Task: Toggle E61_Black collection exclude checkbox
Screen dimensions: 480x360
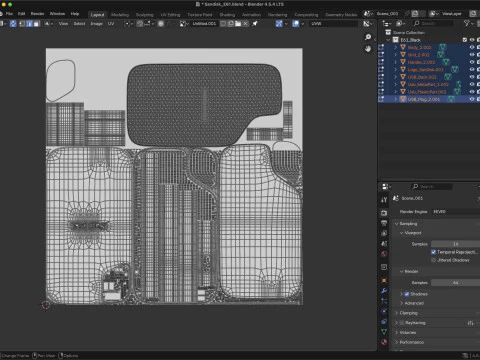Action: 465,40
